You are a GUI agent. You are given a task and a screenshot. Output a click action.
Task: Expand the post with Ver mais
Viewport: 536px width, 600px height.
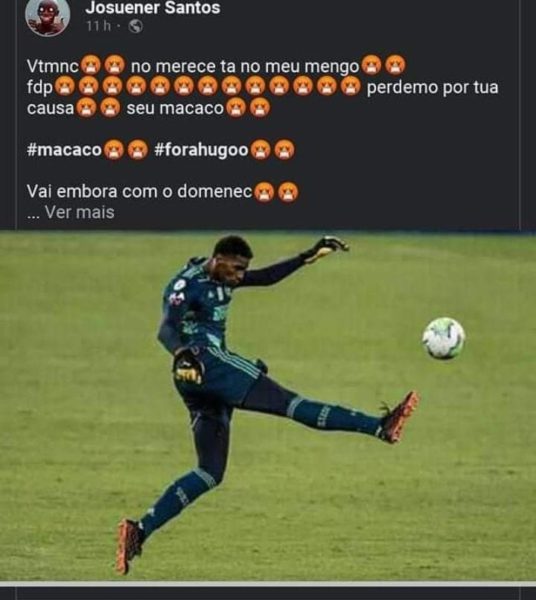coord(79,212)
